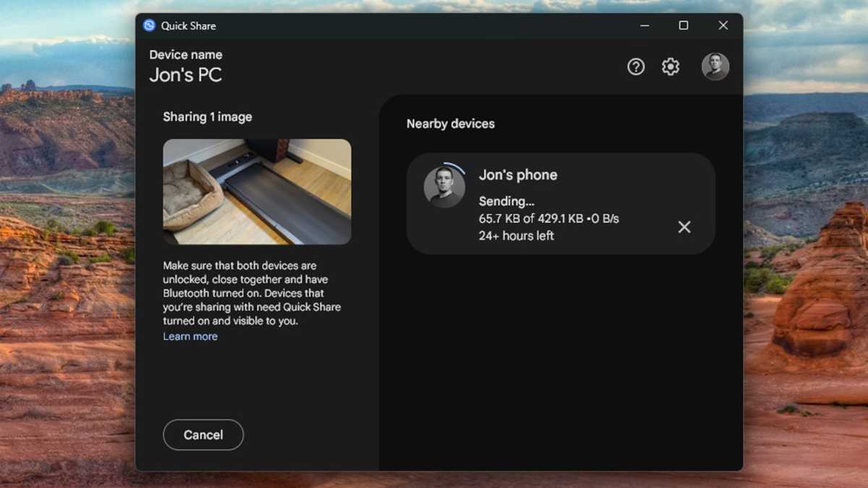
Task: Click the shared image thumbnail
Action: [x=257, y=191]
